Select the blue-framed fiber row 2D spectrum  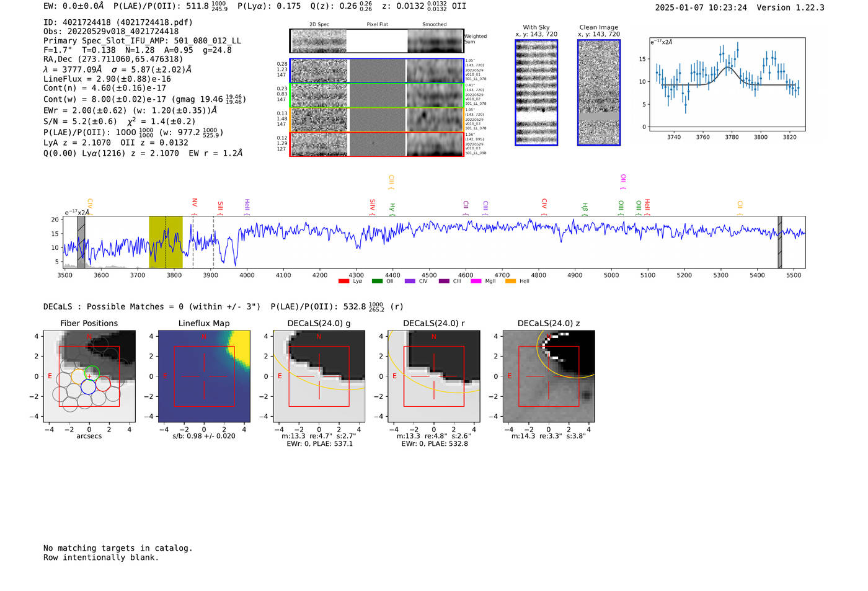coord(319,71)
